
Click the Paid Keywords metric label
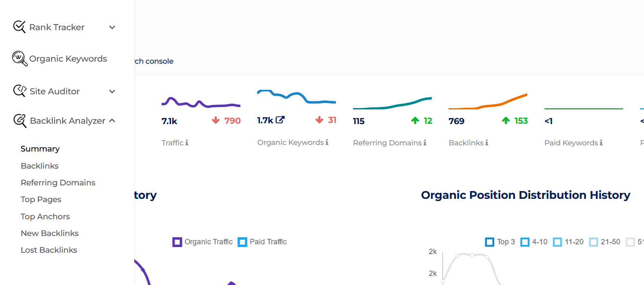click(x=571, y=143)
